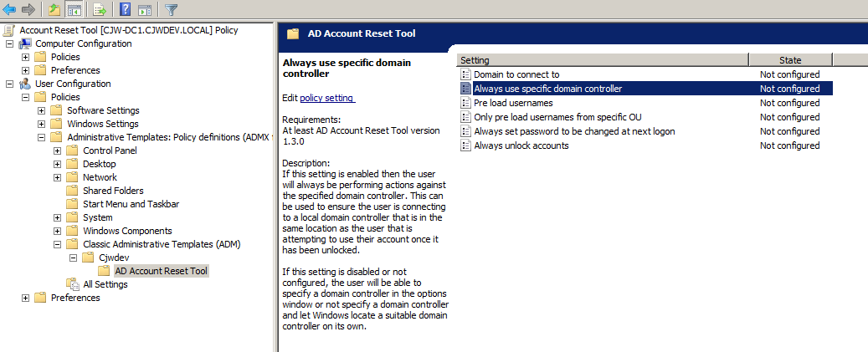868x352 pixels.
Task: Click the blue Back arrow in toolbar
Action: coord(10,10)
